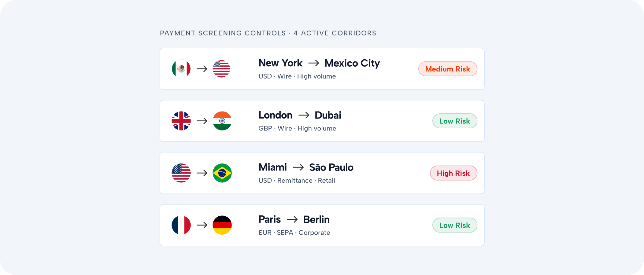Click the Payment Screening Controls heading

coord(268,33)
